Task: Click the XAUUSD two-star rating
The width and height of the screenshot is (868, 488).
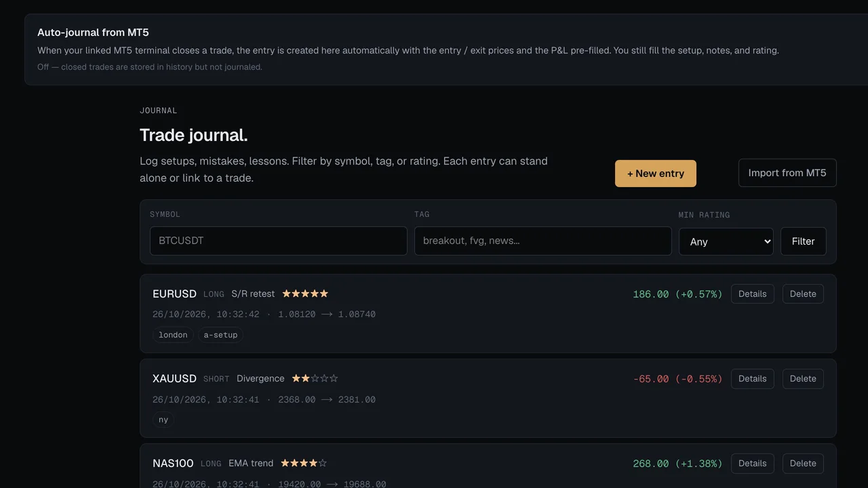Action: (315, 378)
